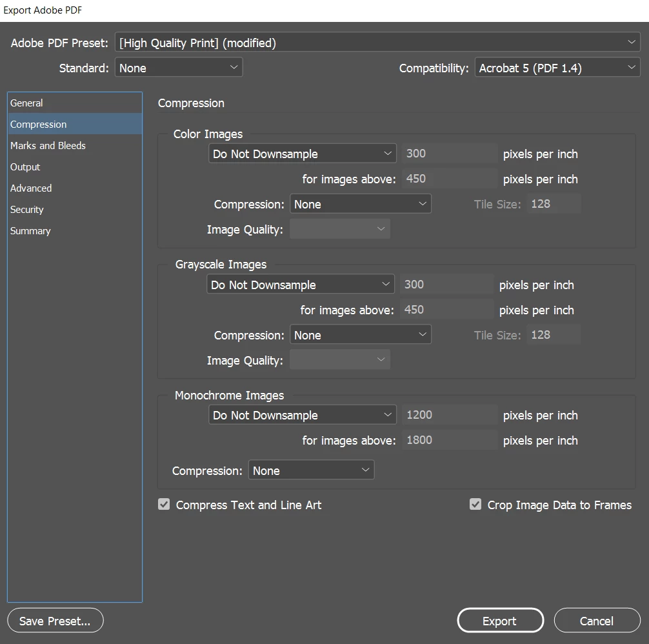Open the Compatibility dropdown showing Acrobat 5
Viewport: 649px width, 644px height.
coord(557,68)
